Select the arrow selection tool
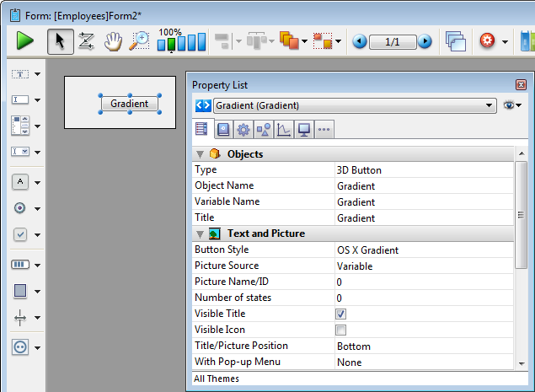The width and height of the screenshot is (535, 392). pos(59,41)
